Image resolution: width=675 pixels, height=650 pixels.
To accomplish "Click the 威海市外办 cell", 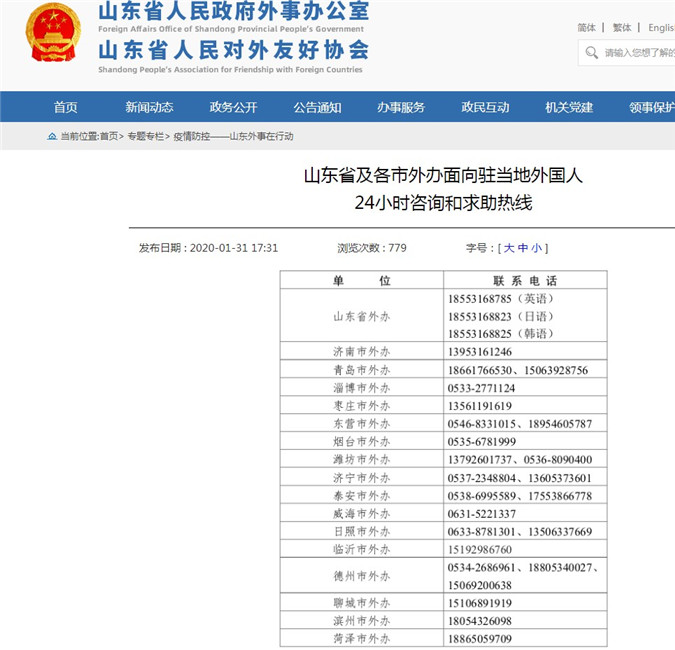I will click(x=362, y=513).
